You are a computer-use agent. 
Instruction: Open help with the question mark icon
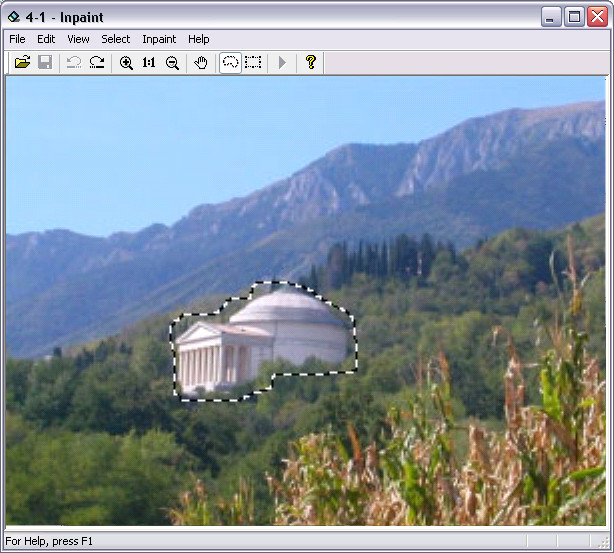click(x=311, y=62)
